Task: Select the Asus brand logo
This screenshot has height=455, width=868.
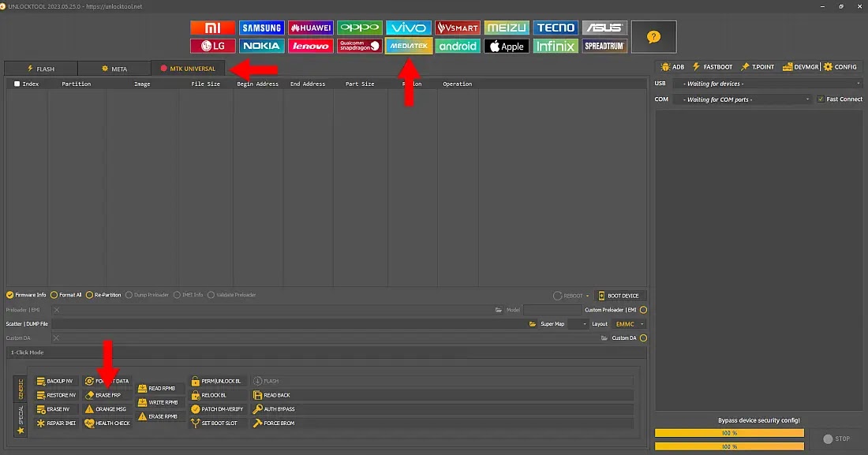Action: point(604,28)
